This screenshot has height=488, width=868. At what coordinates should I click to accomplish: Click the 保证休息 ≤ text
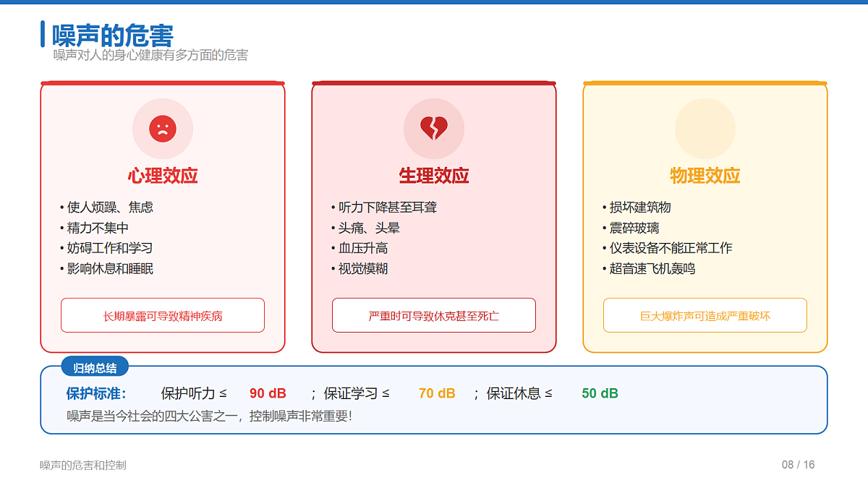(519, 393)
